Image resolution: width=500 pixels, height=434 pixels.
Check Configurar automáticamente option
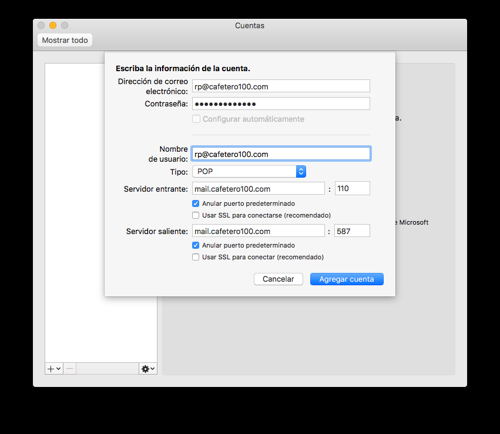pyautogui.click(x=196, y=119)
